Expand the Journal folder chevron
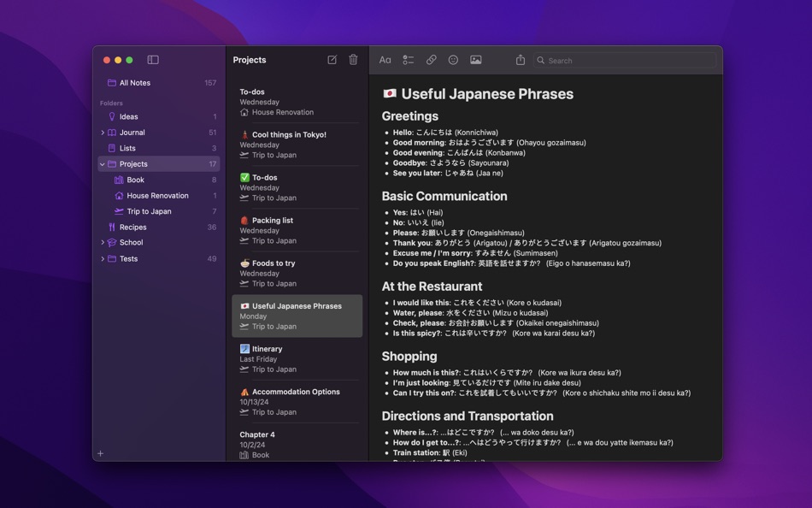812x508 pixels. (103, 133)
